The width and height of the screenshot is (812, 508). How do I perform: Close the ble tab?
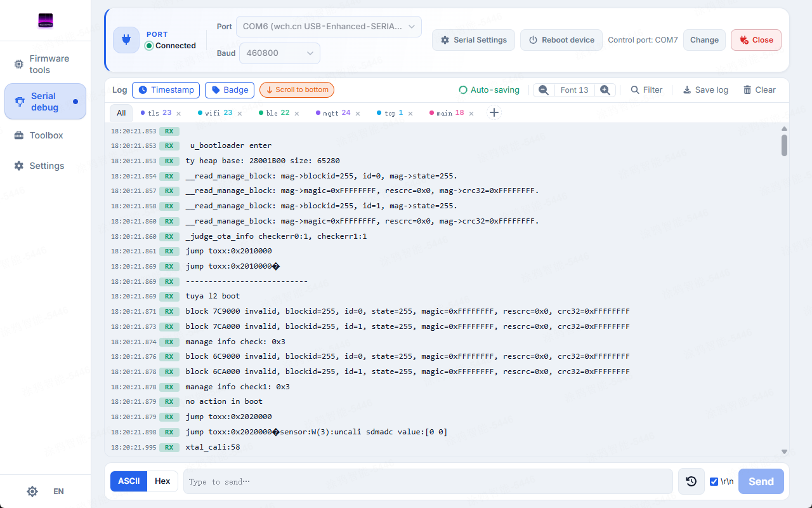pyautogui.click(x=297, y=114)
